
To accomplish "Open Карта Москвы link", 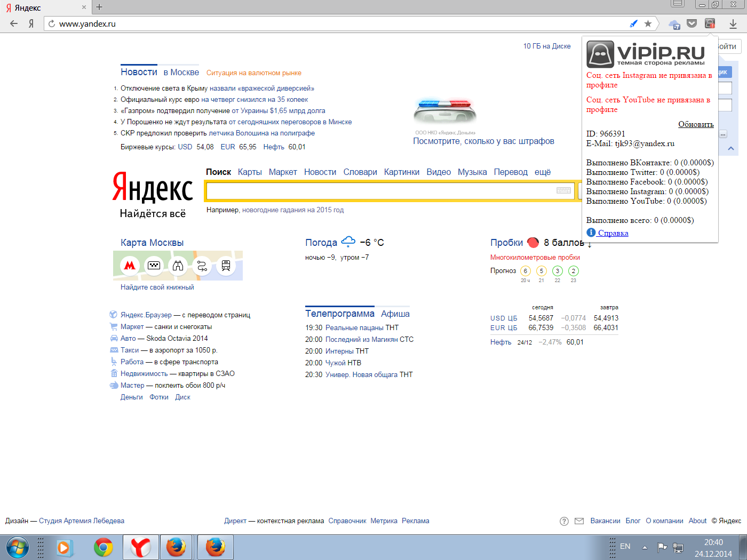I will click(152, 243).
